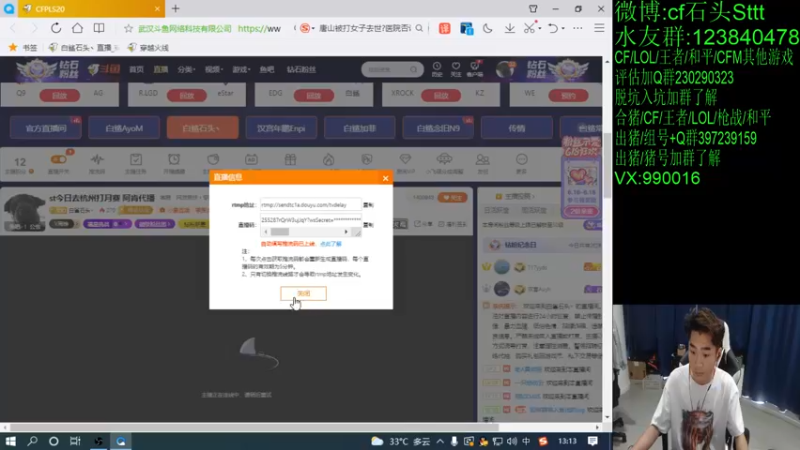This screenshot has width=800, height=450.
Task: Toggle the live broadcast on/off switch
Action: (59, 160)
